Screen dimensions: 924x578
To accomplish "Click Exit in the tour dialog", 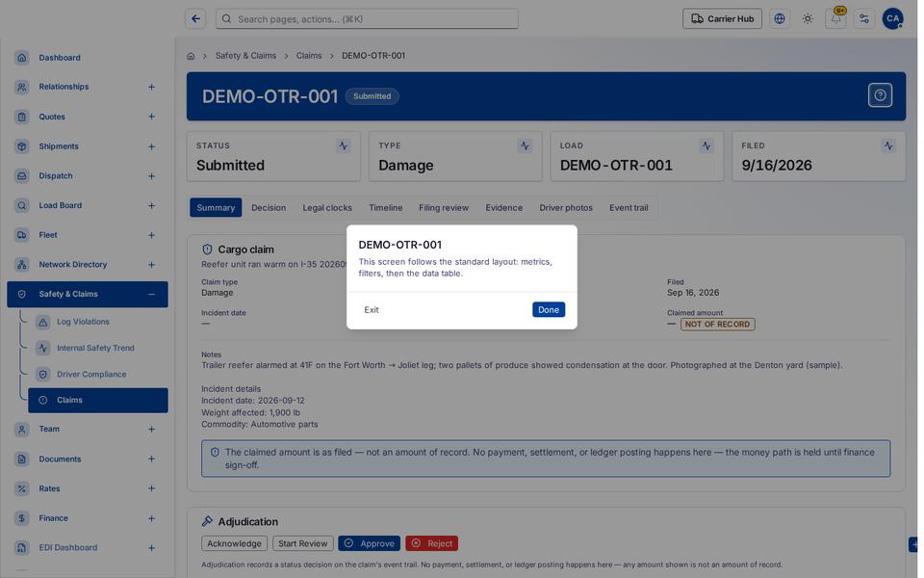I will click(x=372, y=309).
